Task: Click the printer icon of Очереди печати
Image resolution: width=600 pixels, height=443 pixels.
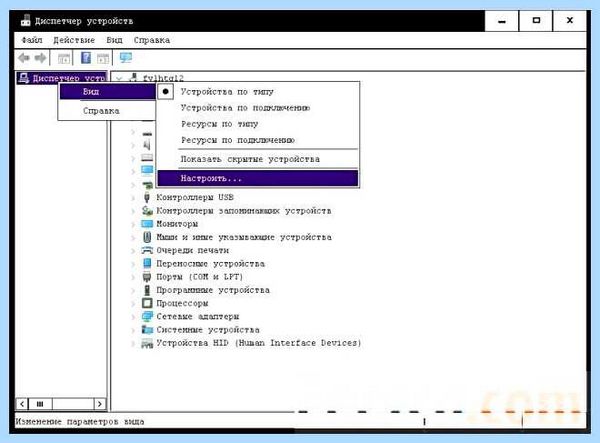Action: point(147,250)
